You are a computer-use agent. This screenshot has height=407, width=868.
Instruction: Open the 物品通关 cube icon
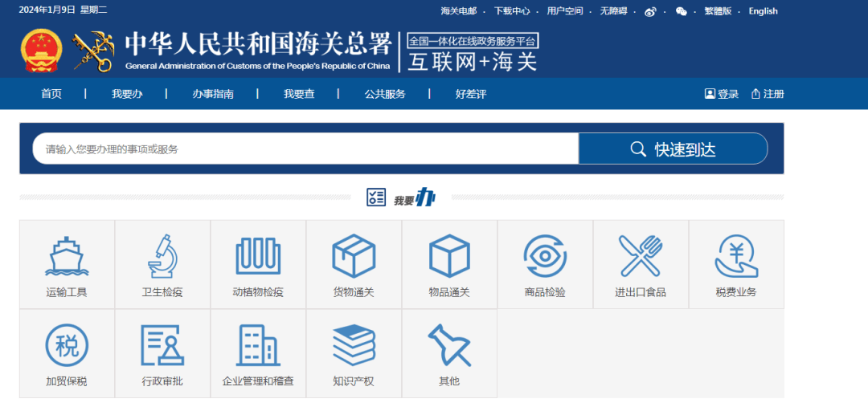tap(449, 256)
